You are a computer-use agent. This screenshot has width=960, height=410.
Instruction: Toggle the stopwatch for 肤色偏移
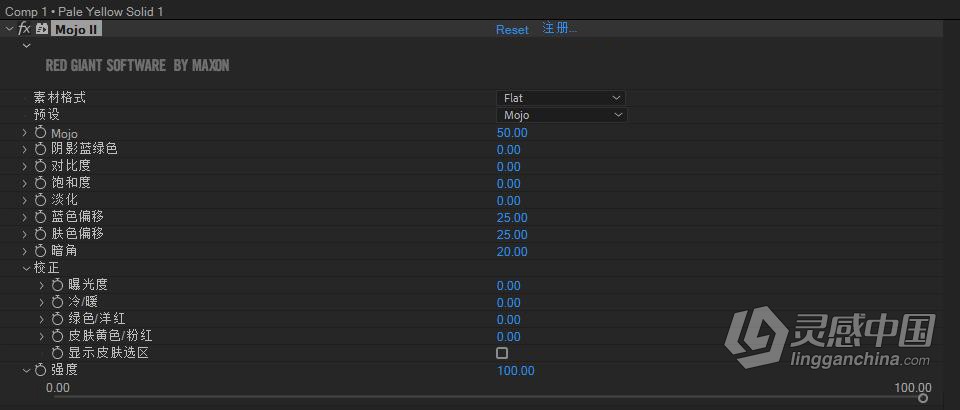[x=40, y=234]
